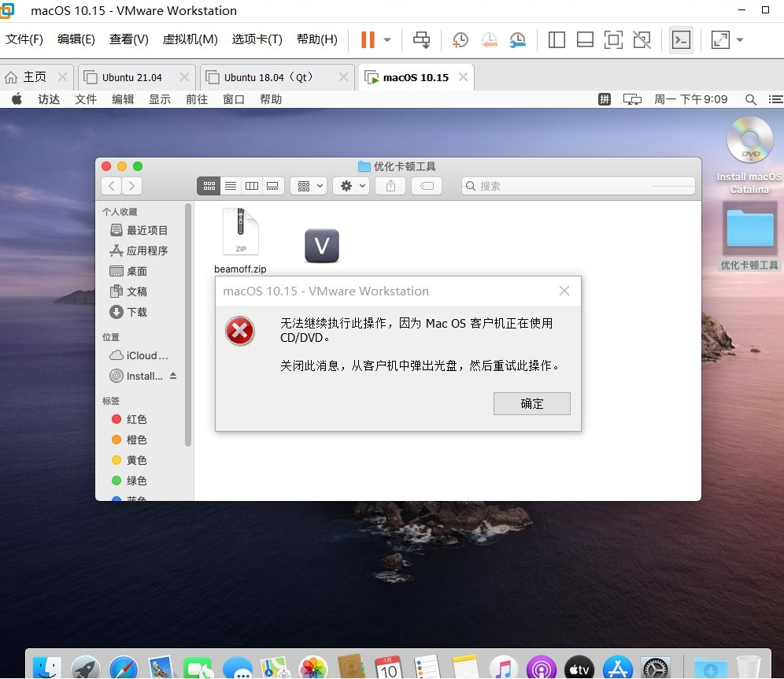Viewport: 784px width, 679px height.
Task: Select 应用程序 in Finder sidebar
Action: point(139,250)
